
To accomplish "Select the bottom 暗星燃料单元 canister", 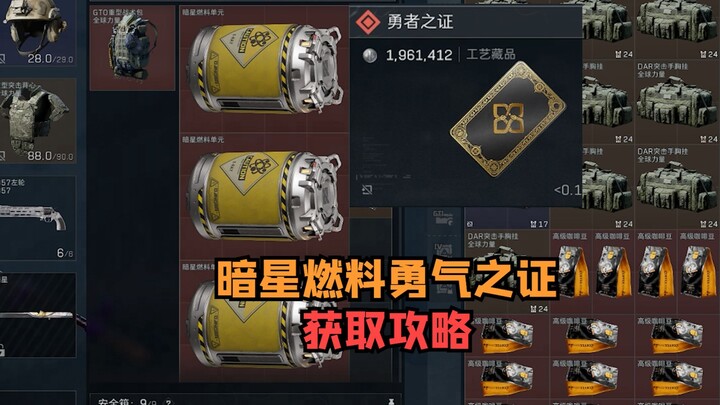I will tap(264, 321).
